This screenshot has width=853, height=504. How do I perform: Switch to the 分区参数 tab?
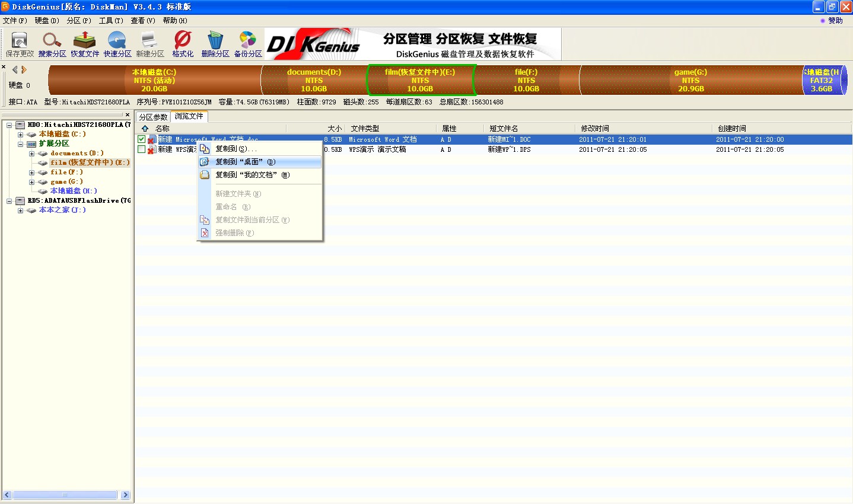(x=153, y=117)
